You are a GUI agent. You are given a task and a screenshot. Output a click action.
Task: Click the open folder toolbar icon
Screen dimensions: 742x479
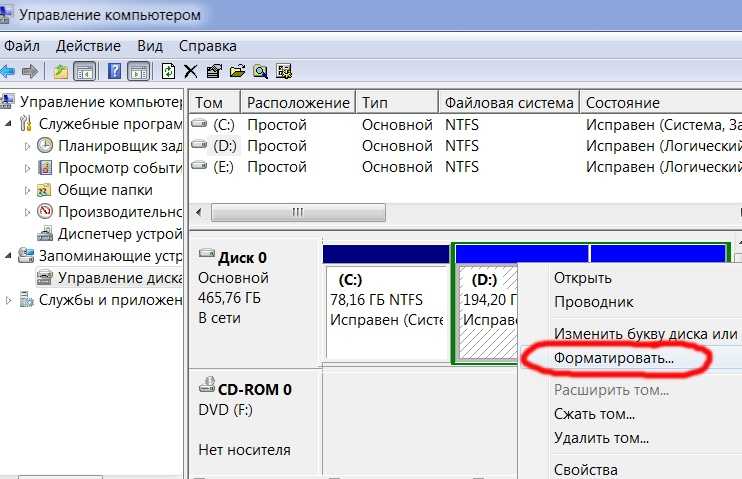pos(237,71)
